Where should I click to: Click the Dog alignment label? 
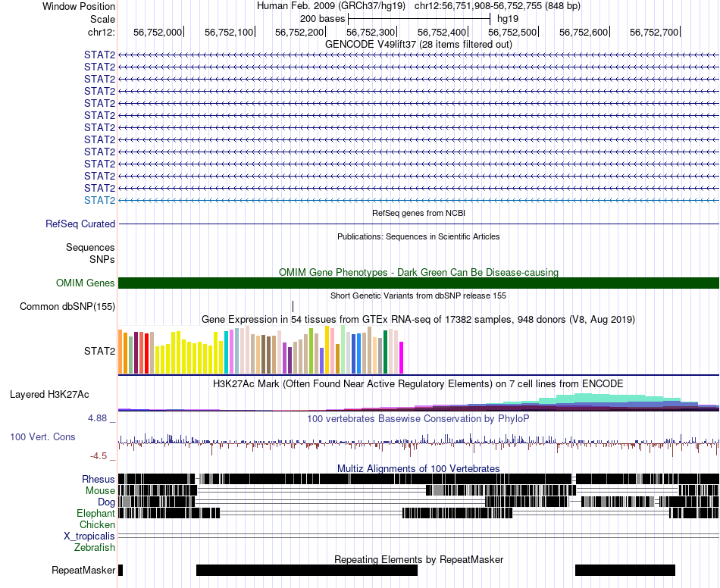106,502
